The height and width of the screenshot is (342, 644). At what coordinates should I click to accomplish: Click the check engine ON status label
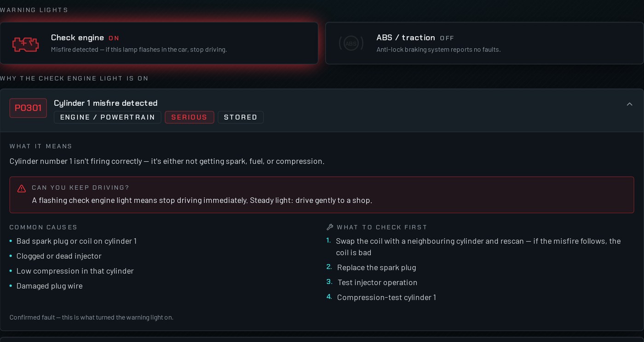pos(114,38)
